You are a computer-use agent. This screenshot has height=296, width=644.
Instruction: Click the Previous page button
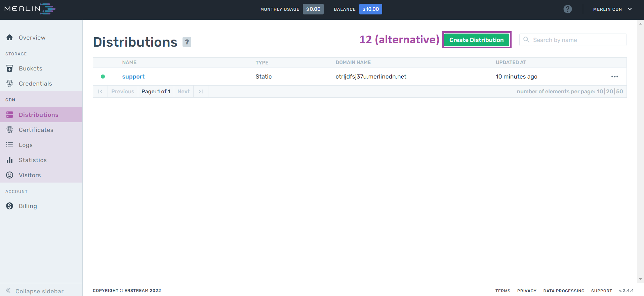(123, 92)
